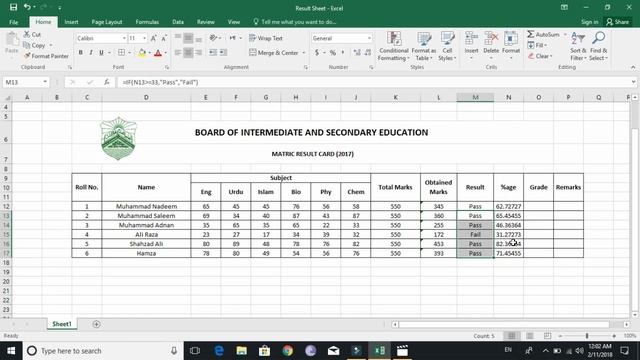Click the Clear eraser button
640x360 pixels.
click(540, 56)
